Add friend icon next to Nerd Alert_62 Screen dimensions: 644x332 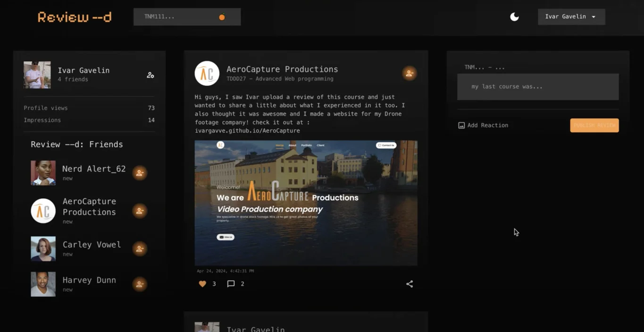point(140,173)
